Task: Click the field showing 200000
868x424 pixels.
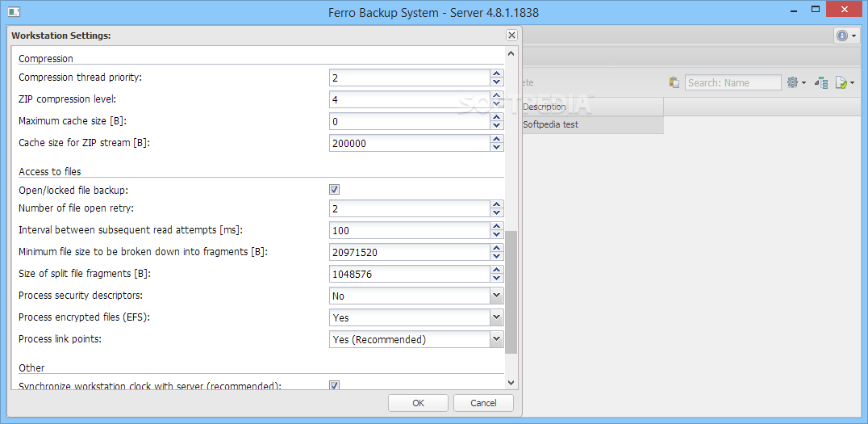Action: (410, 143)
